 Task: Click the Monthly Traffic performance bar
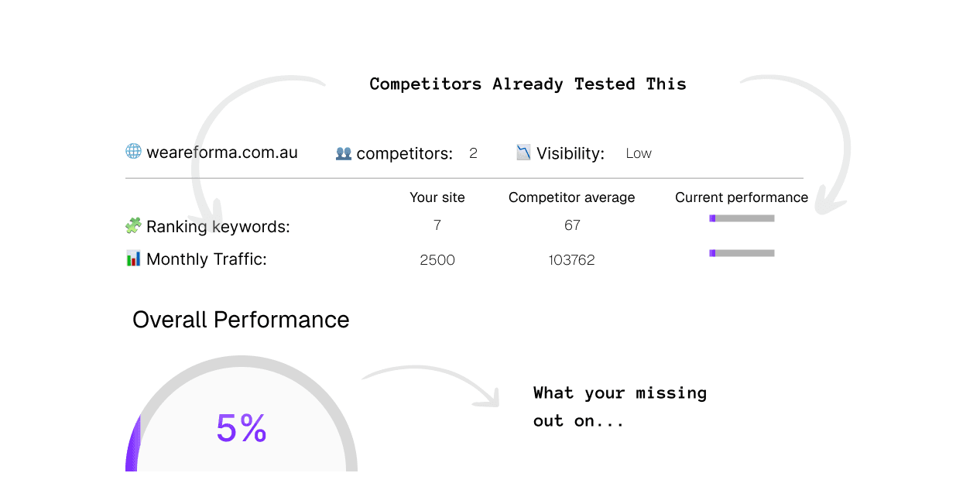pyautogui.click(x=742, y=253)
